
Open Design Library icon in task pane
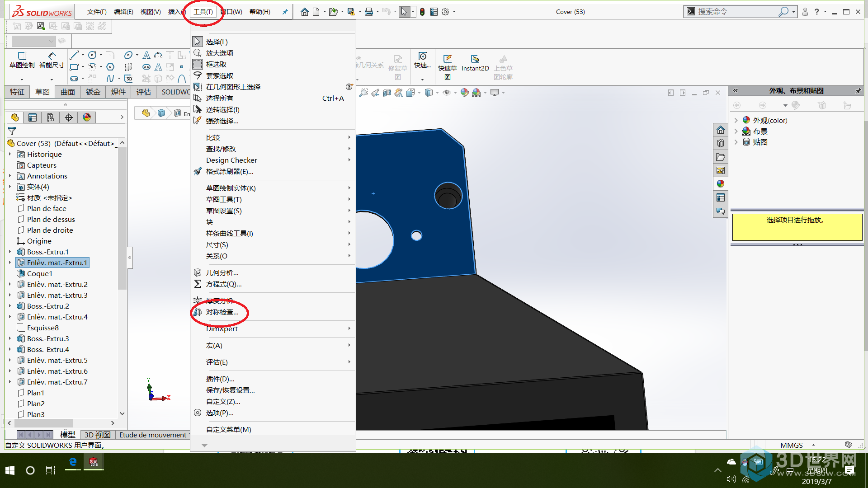pyautogui.click(x=721, y=143)
